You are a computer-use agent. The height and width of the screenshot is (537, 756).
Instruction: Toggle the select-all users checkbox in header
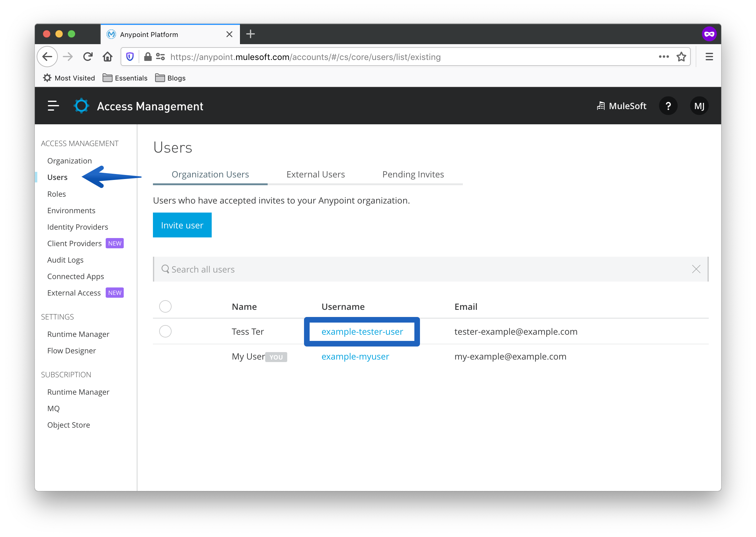165,306
